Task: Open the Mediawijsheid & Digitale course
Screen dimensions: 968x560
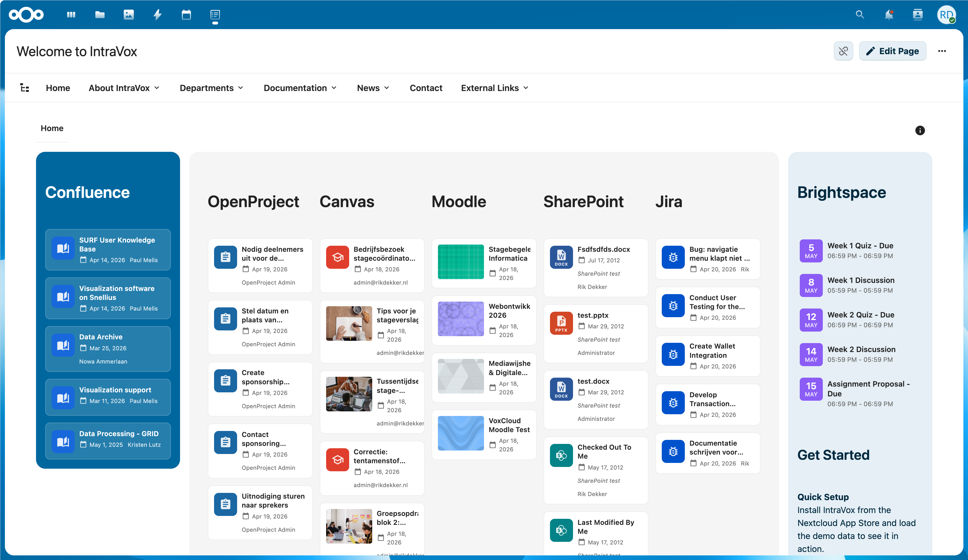Action: click(x=484, y=377)
